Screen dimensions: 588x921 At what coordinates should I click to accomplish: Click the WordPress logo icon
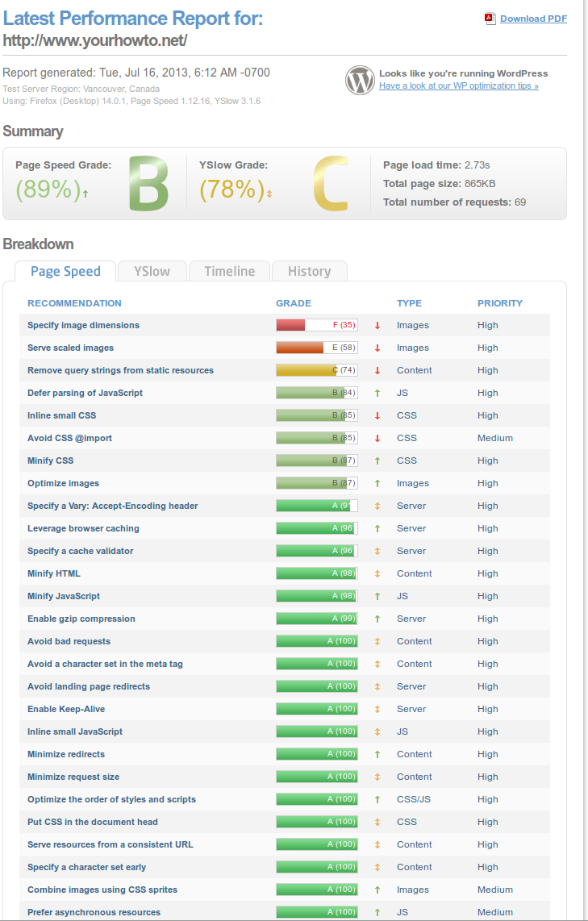(x=360, y=81)
